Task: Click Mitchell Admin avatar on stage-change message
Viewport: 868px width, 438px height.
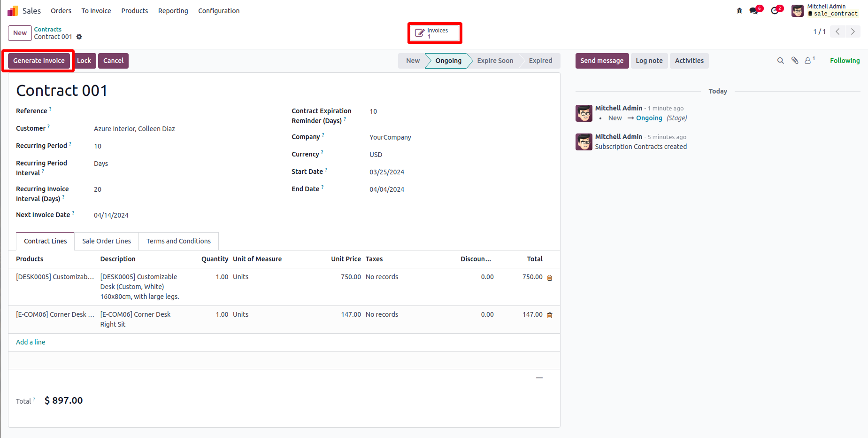Action: coord(584,113)
